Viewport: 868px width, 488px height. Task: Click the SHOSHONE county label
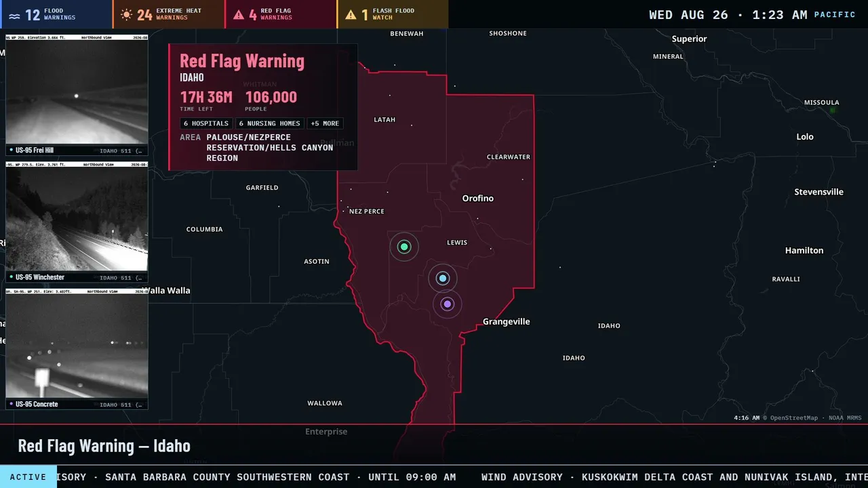[508, 34]
